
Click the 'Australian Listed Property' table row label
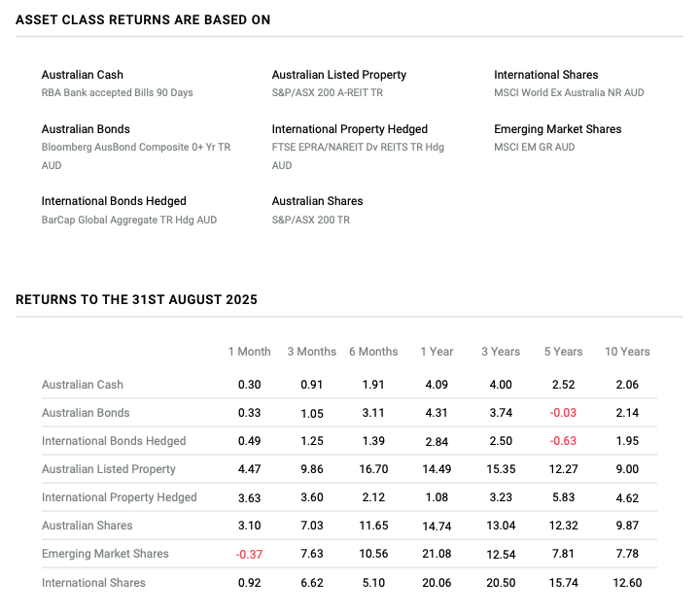pyautogui.click(x=109, y=469)
